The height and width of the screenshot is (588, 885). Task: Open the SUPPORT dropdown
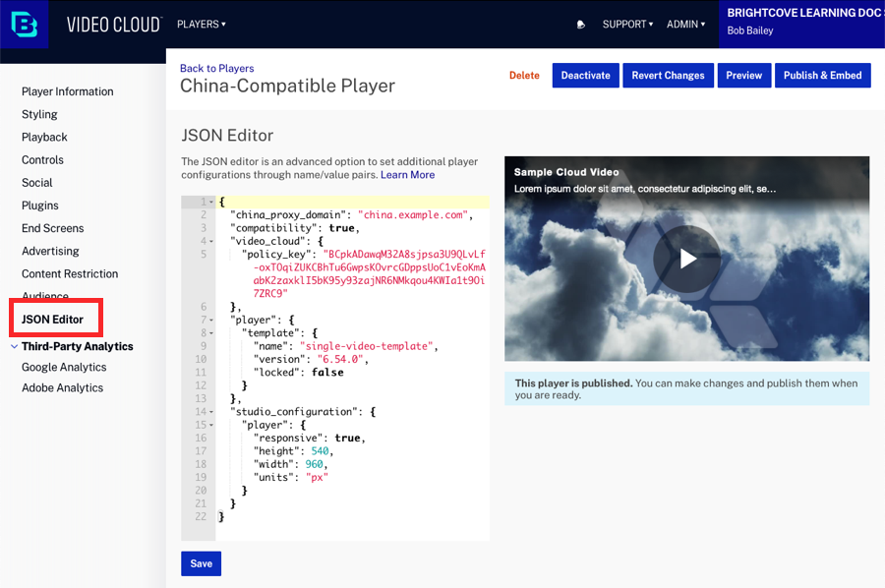(626, 24)
